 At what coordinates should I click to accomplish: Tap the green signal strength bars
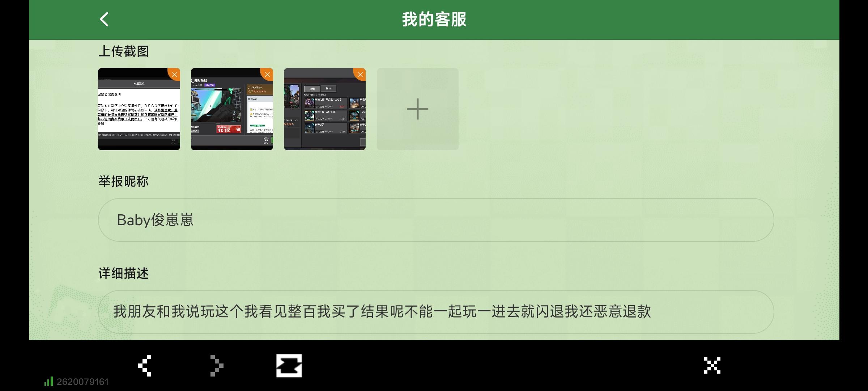[x=48, y=381]
